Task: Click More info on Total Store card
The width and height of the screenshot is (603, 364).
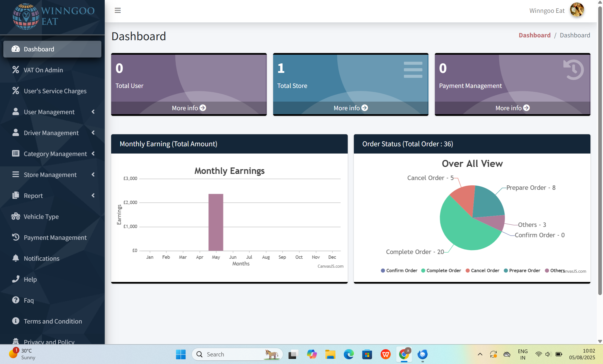Action: pos(351,108)
